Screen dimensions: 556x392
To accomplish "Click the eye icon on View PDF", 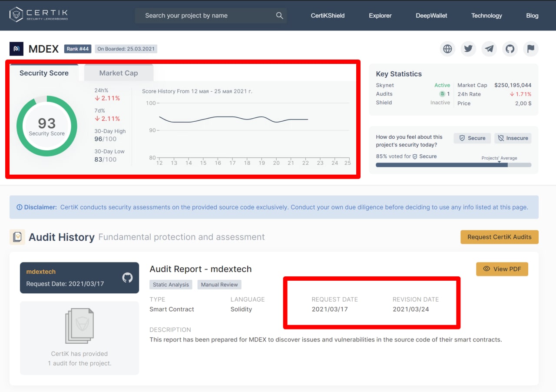I will [486, 269].
